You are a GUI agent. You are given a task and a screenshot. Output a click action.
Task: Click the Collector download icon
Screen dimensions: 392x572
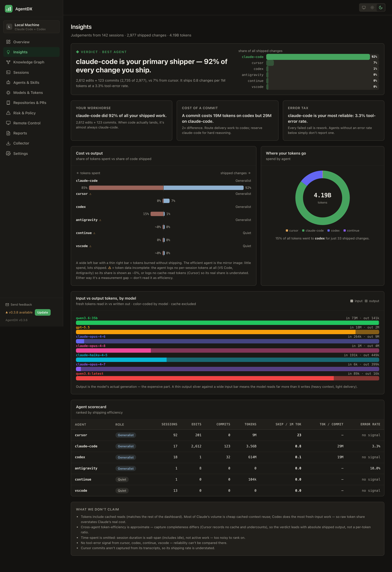(x=8, y=143)
